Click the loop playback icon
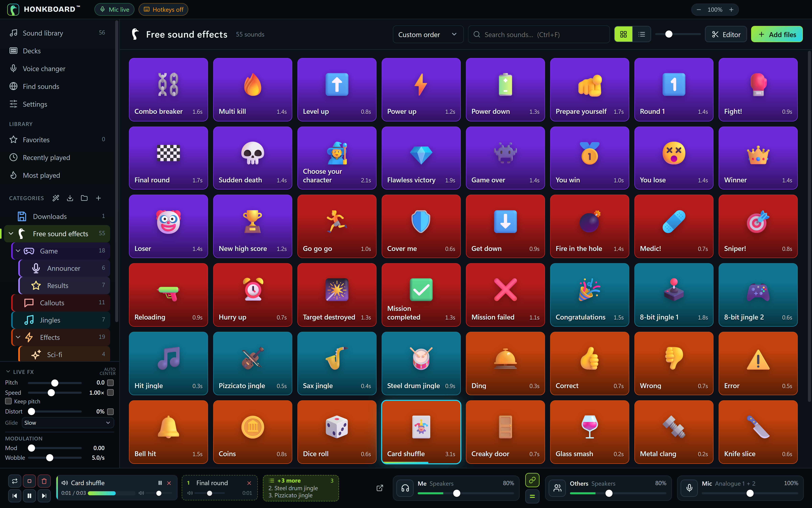 pyautogui.click(x=15, y=481)
